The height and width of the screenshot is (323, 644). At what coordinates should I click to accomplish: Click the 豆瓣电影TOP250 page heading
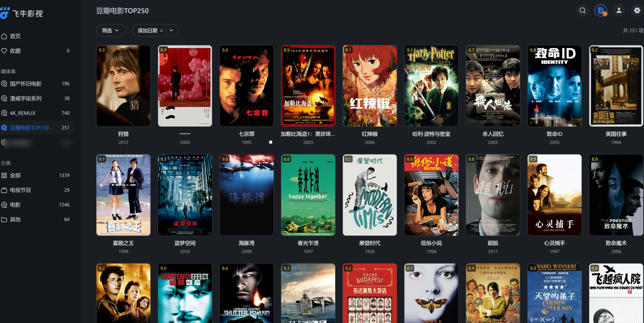point(122,11)
